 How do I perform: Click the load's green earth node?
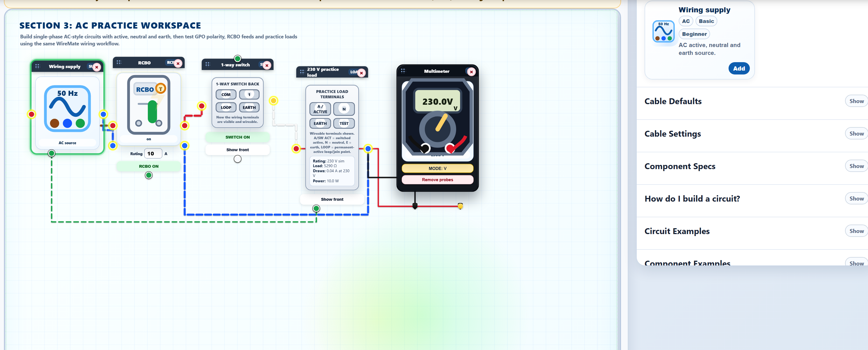[316, 209]
